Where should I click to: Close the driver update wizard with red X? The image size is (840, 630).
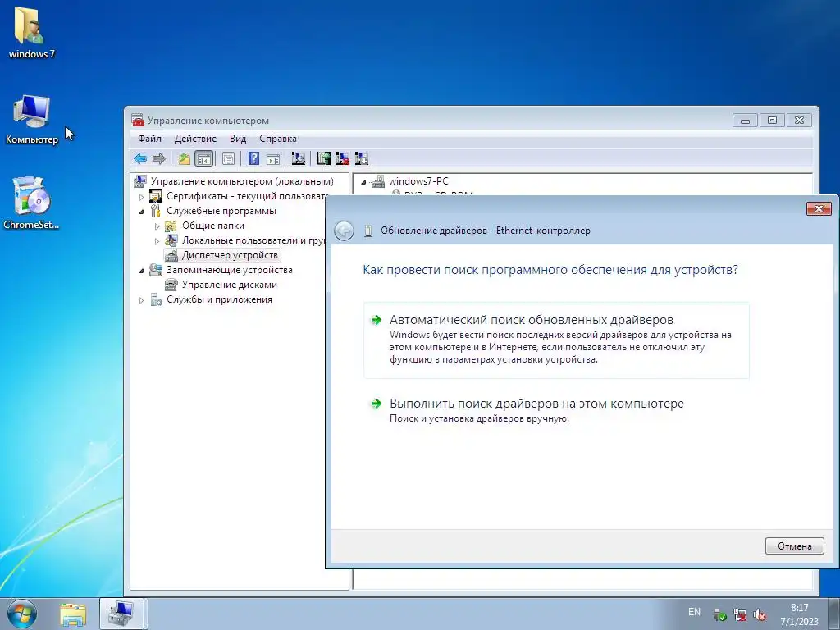point(819,209)
